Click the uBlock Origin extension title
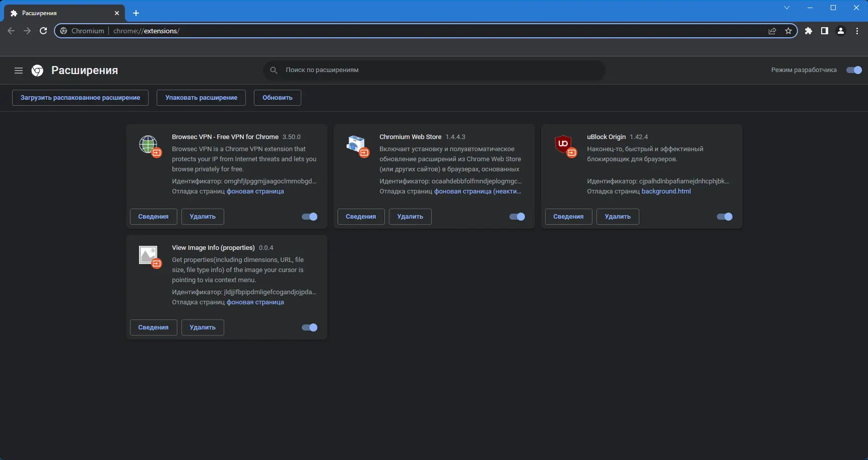This screenshot has width=868, height=460. (607, 137)
